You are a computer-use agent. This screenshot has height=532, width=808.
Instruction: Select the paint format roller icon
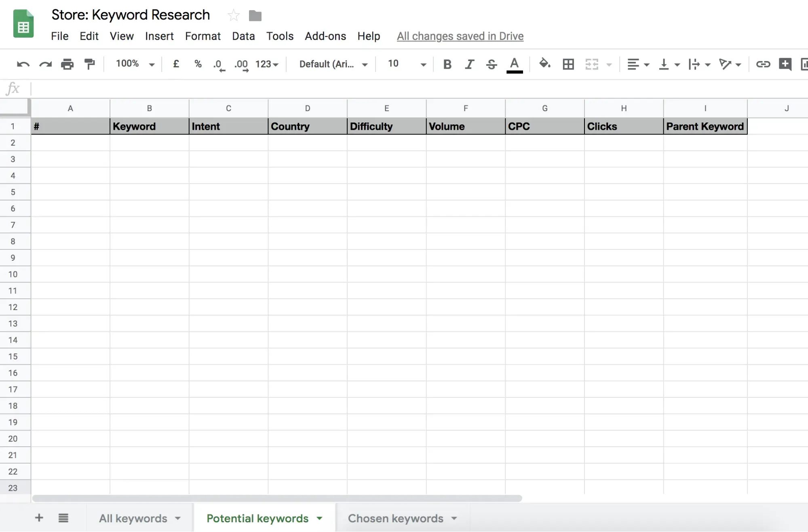(x=89, y=64)
